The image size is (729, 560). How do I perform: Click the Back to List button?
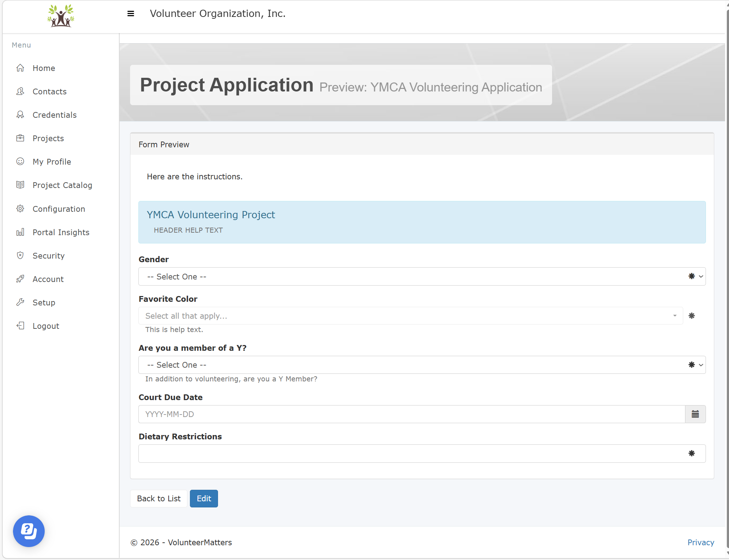point(159,498)
